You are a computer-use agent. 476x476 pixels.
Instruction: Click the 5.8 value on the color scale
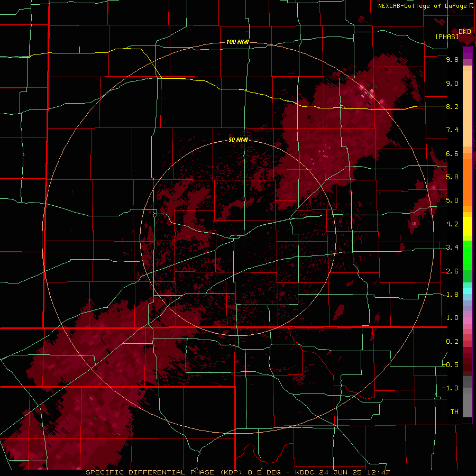pyautogui.click(x=452, y=177)
